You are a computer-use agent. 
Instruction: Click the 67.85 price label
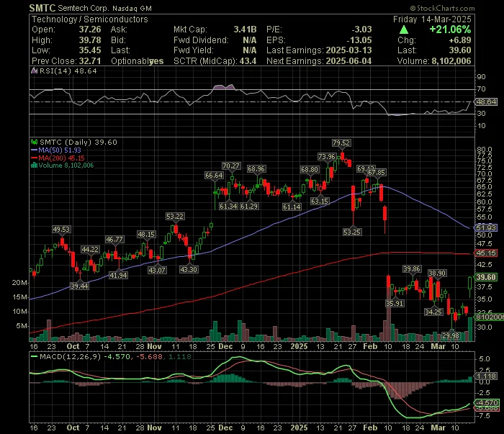(377, 173)
